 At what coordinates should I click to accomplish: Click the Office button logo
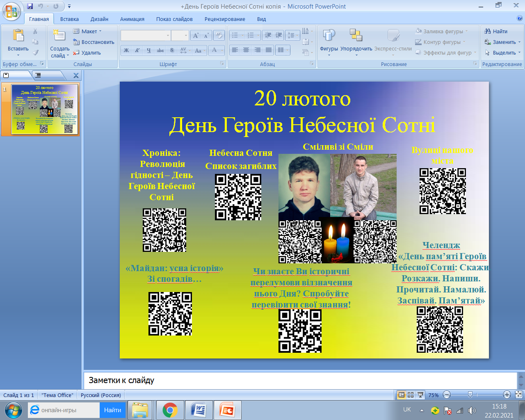(x=11, y=11)
